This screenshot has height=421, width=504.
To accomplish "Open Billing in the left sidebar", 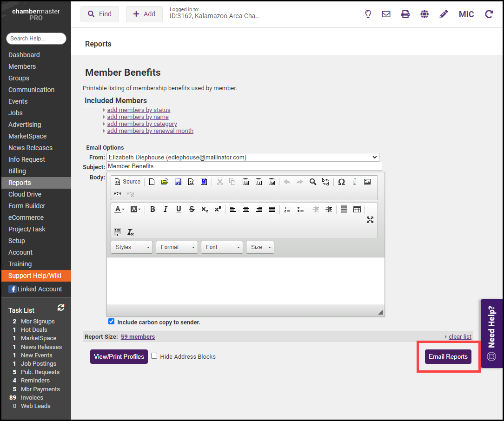I will [17, 171].
